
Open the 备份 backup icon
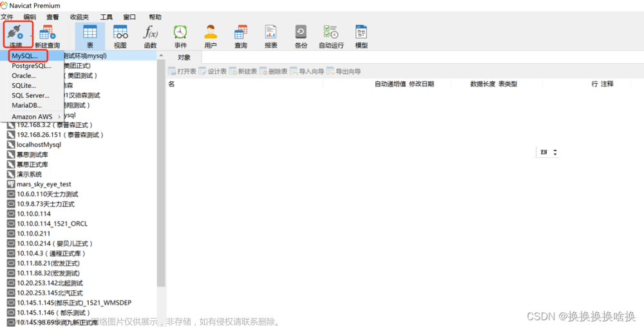click(301, 35)
